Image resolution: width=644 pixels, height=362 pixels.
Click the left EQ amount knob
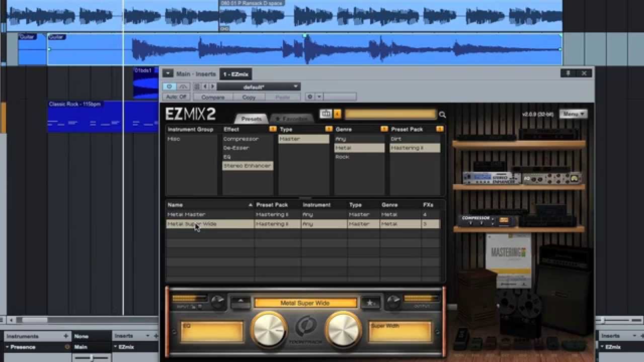[x=269, y=330]
